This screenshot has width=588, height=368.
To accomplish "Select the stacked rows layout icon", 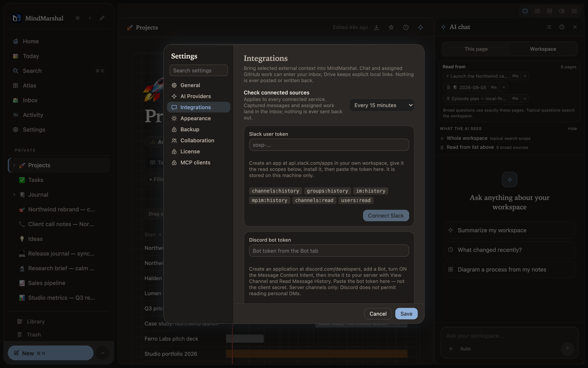I will (x=550, y=11).
